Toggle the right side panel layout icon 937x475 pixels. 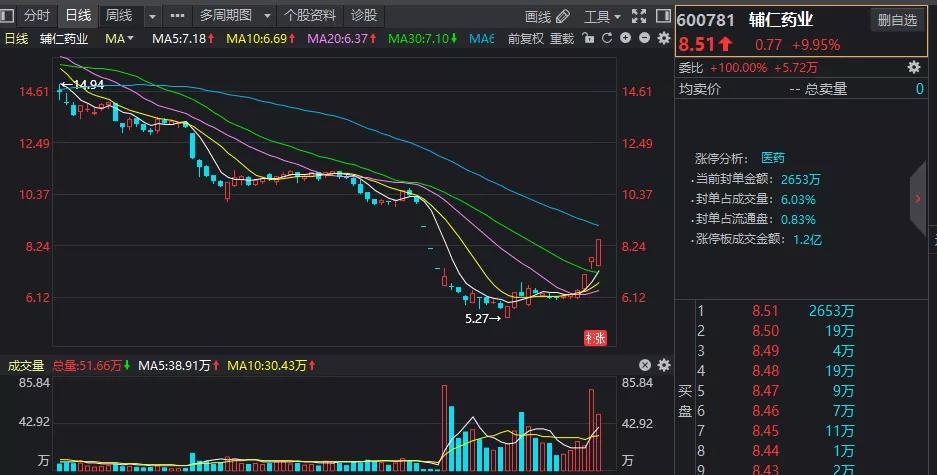coord(663,16)
